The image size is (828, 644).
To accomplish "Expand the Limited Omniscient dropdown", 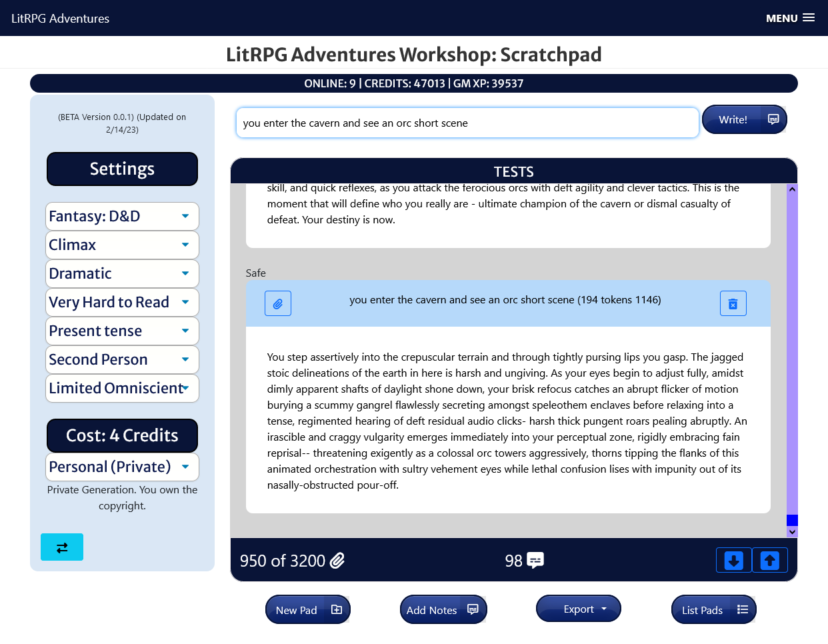I will coord(122,388).
